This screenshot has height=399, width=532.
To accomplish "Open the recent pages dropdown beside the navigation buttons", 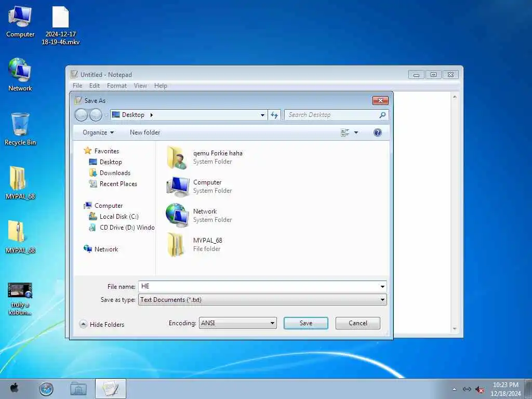I will pyautogui.click(x=106, y=115).
